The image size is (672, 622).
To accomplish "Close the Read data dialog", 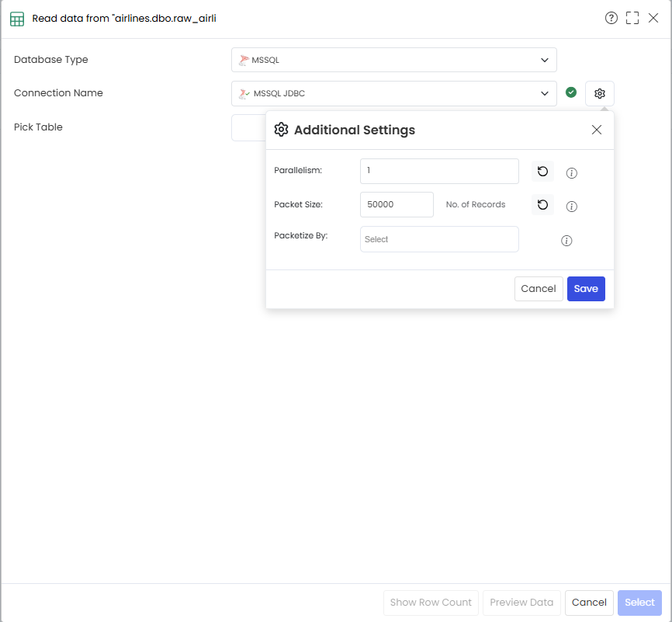I will point(653,18).
